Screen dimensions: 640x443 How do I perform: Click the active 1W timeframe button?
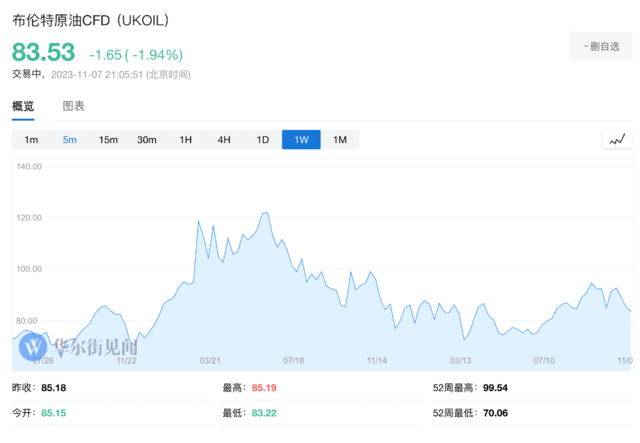[301, 140]
